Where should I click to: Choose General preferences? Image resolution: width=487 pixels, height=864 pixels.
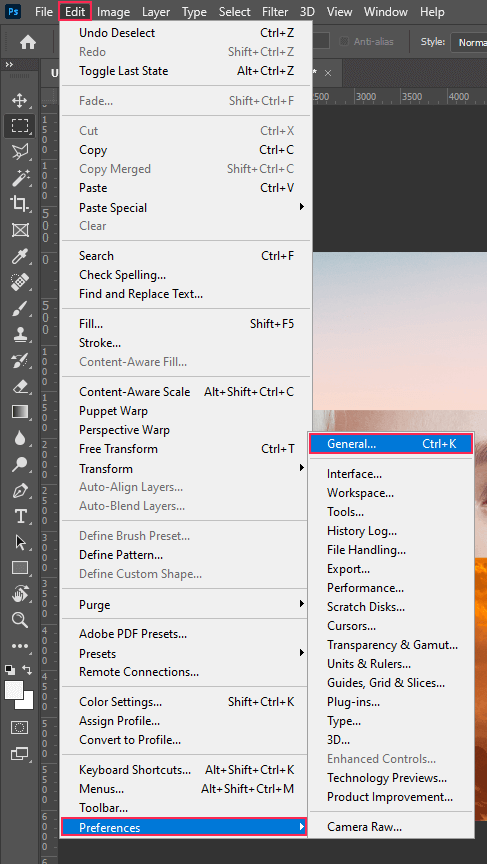pos(391,444)
